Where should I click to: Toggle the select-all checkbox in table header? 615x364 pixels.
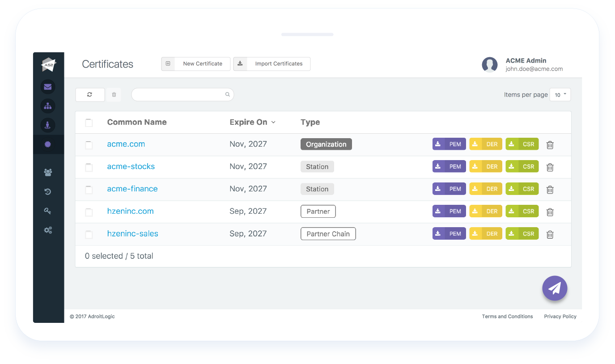click(x=89, y=123)
